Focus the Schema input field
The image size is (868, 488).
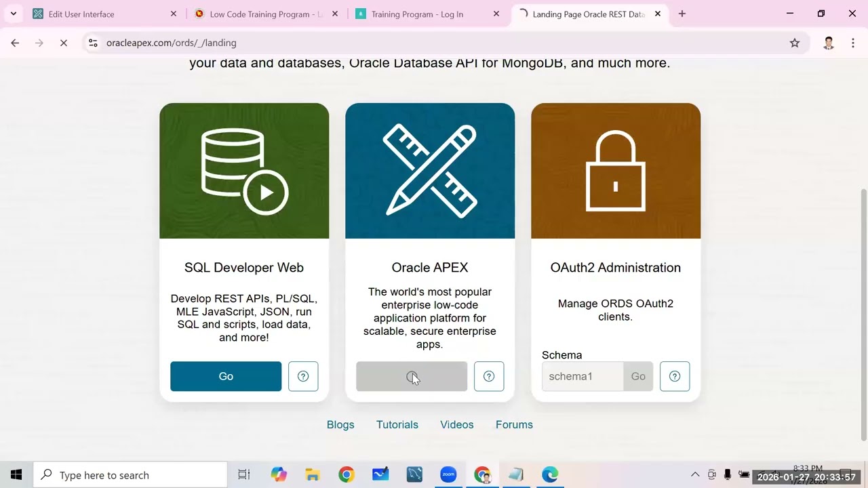[x=583, y=376]
